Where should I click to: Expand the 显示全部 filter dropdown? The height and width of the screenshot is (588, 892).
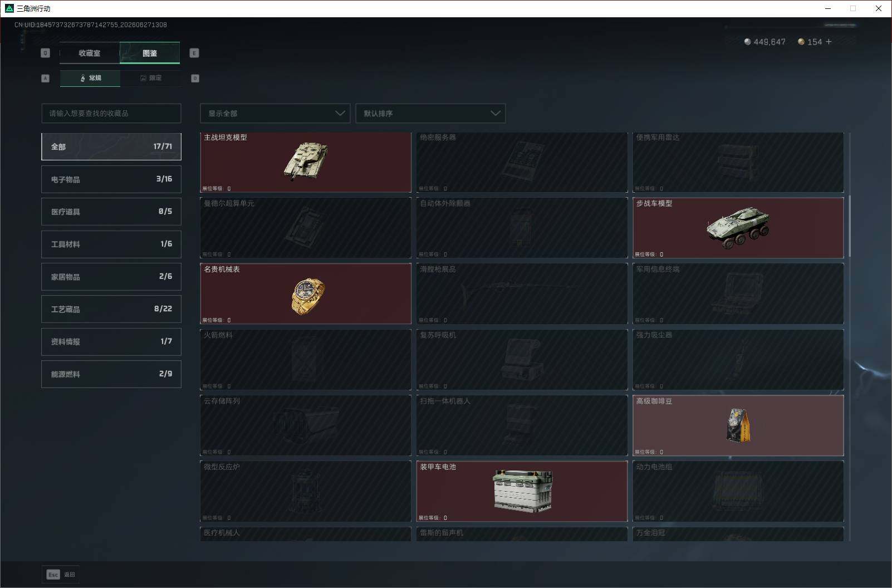(275, 113)
